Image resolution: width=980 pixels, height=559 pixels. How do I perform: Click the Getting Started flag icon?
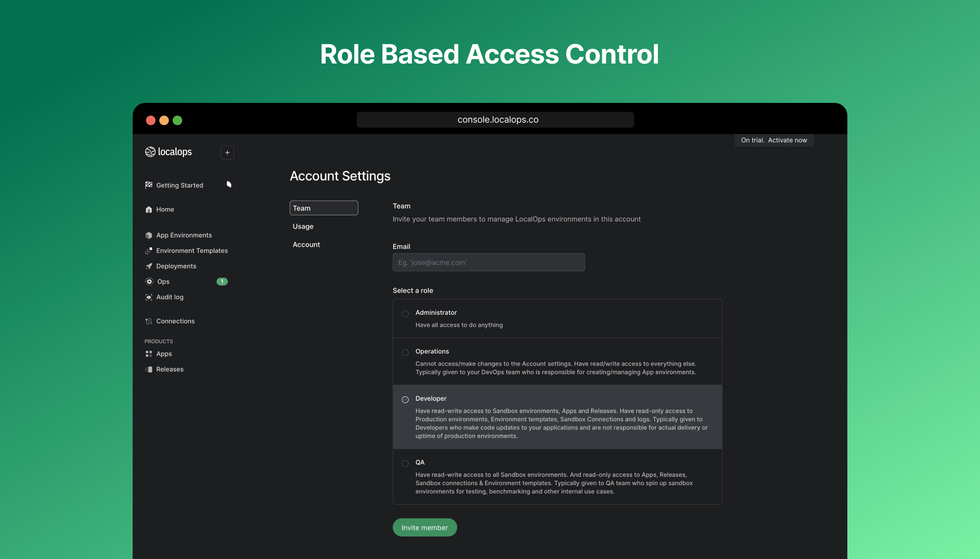click(x=149, y=185)
